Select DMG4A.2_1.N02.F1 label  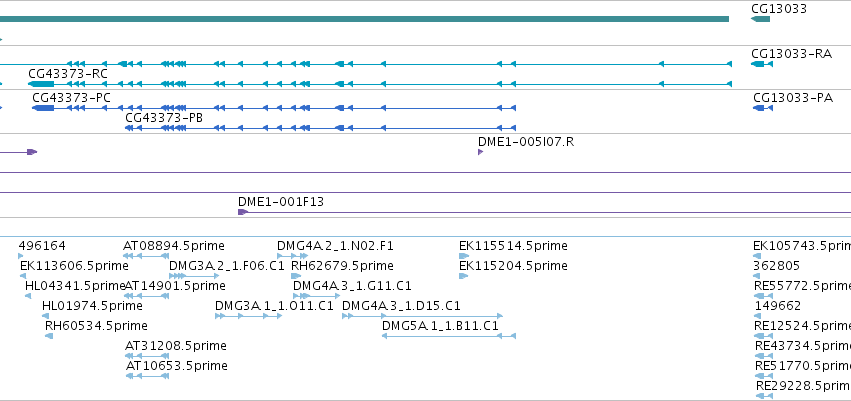pos(335,246)
